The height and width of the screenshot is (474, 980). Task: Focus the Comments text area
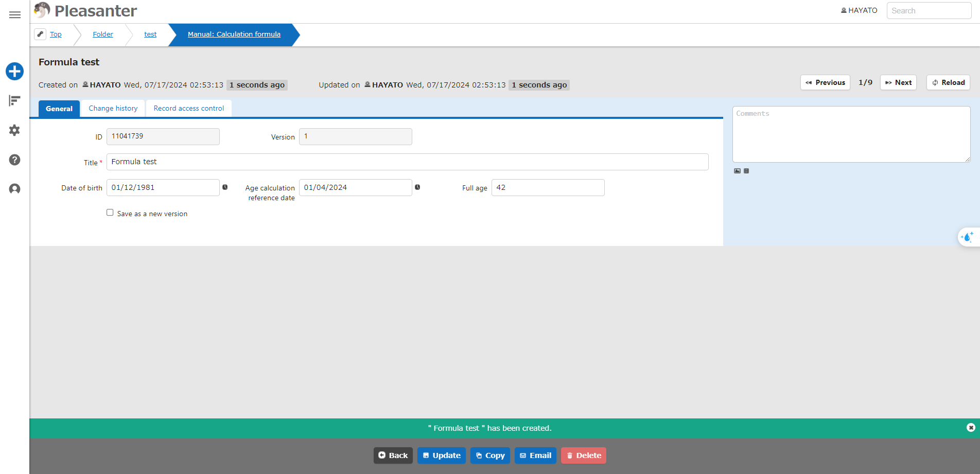(851, 134)
